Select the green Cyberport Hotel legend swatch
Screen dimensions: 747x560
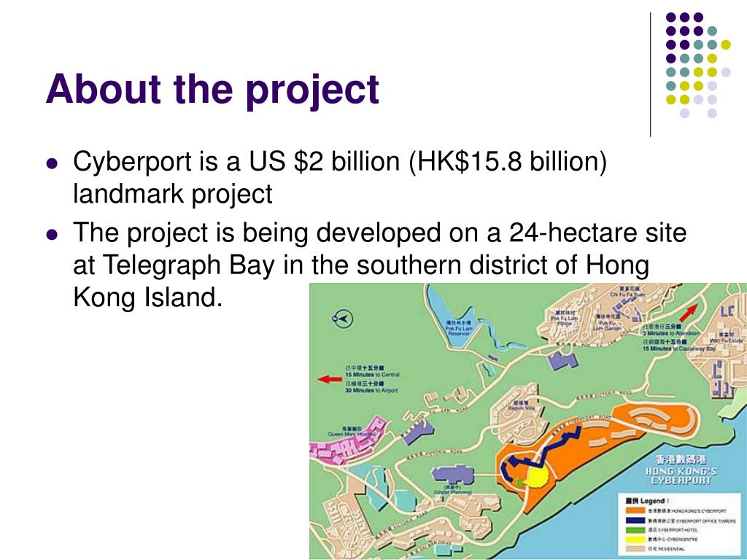pos(635,529)
